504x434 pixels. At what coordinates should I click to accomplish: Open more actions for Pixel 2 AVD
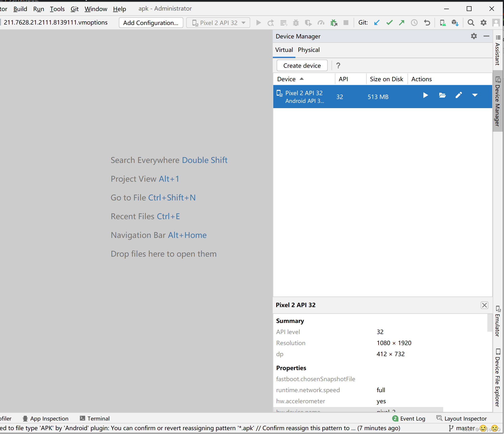475,95
